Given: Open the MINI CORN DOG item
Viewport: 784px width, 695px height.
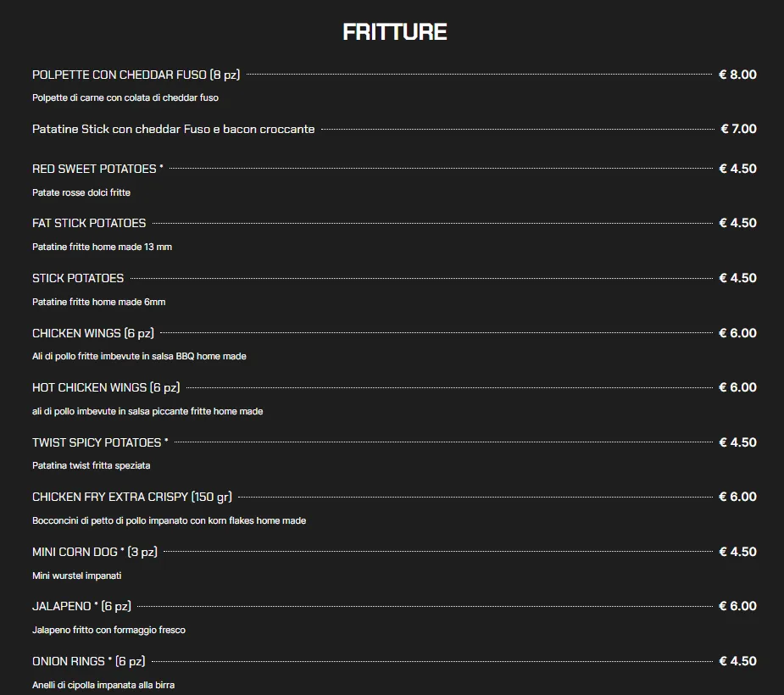Looking at the screenshot, I should tap(94, 552).
